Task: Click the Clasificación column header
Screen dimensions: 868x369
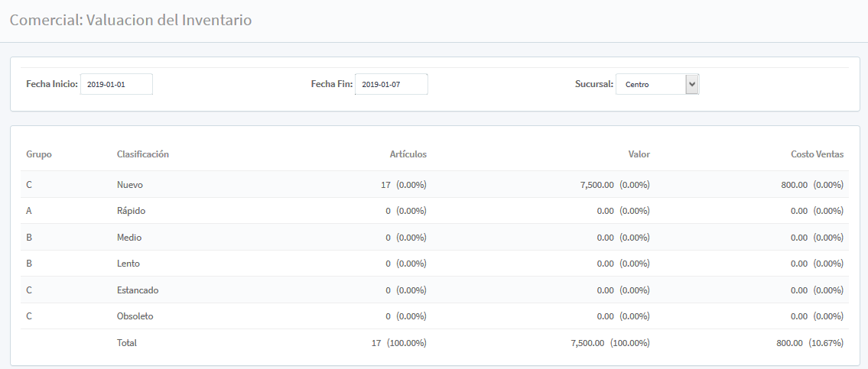Action: (142, 154)
